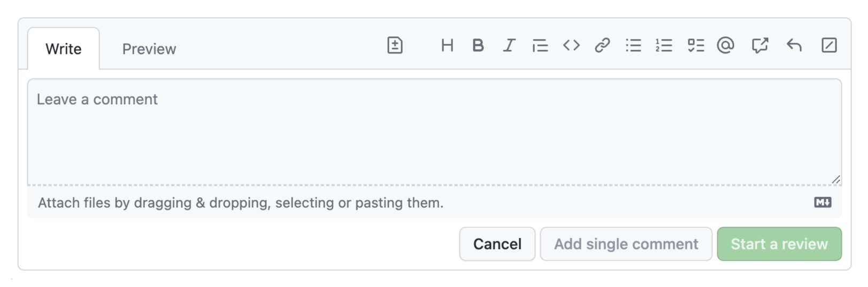Insert a code suggestion block
Viewport: 868px width, 287px height.
(x=395, y=45)
